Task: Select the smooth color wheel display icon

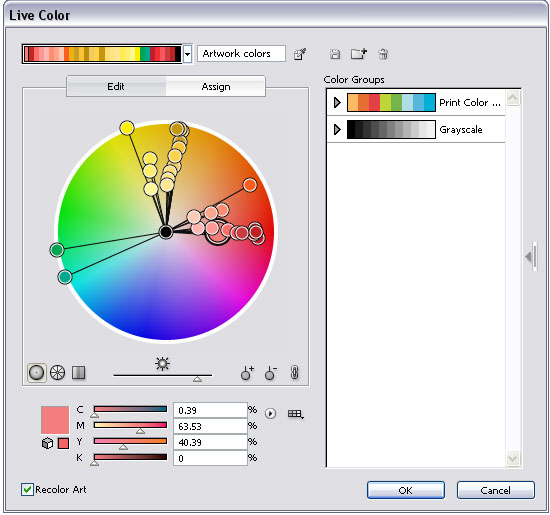Action: 36,372
